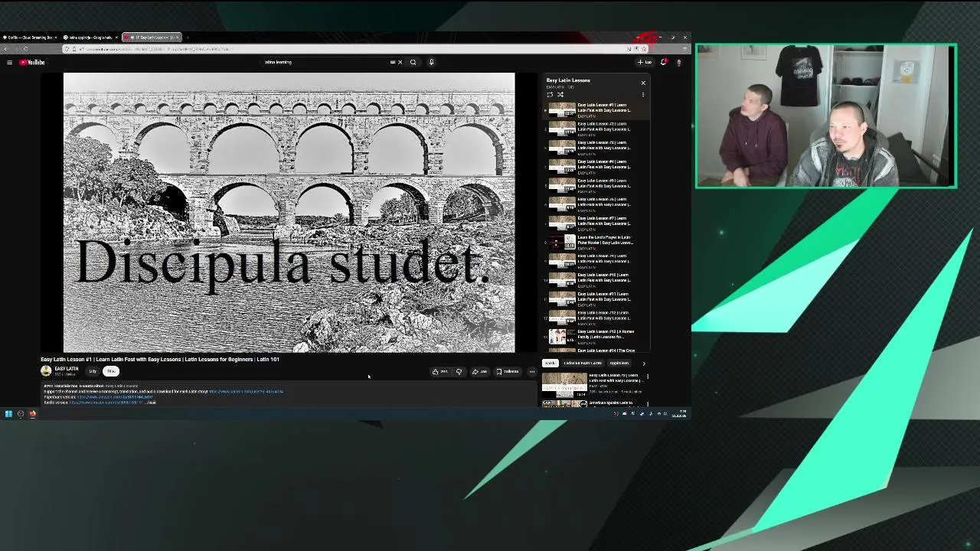The height and width of the screenshot is (551, 980).
Task: Select the EASY LATIN filter chip
Action: [x=582, y=363]
